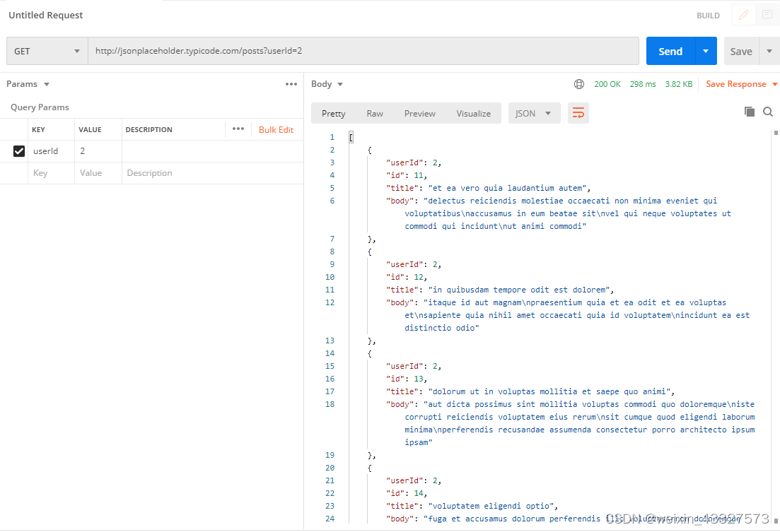Click the globe network icon beside 200 OK
Screen dimensions: 780x532
click(579, 84)
